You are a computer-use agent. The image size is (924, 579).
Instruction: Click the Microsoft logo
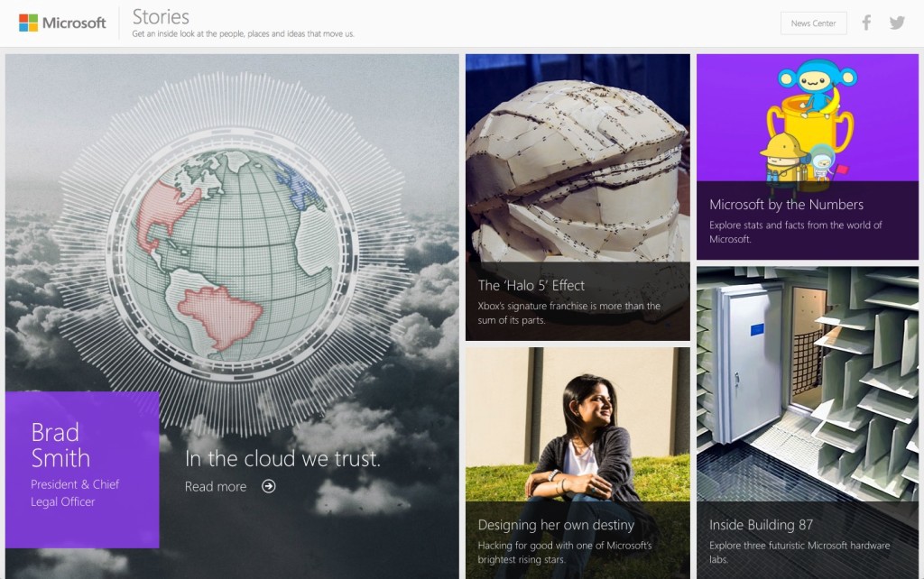pyautogui.click(x=62, y=23)
